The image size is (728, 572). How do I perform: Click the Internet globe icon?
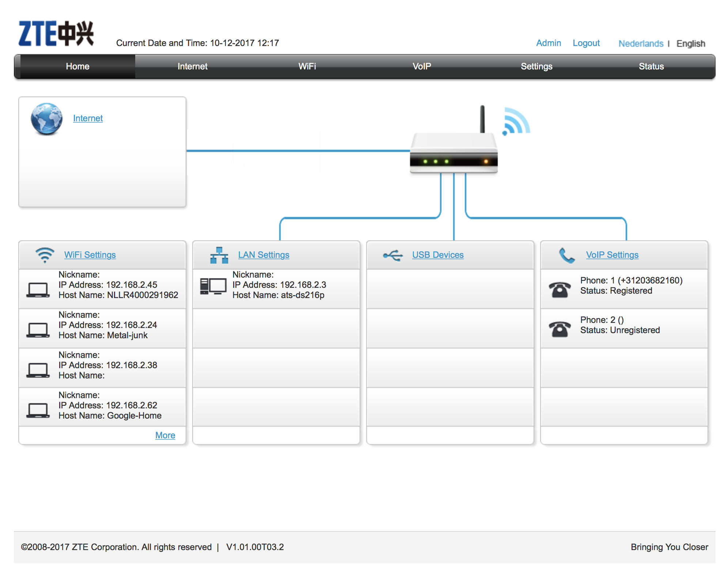46,119
